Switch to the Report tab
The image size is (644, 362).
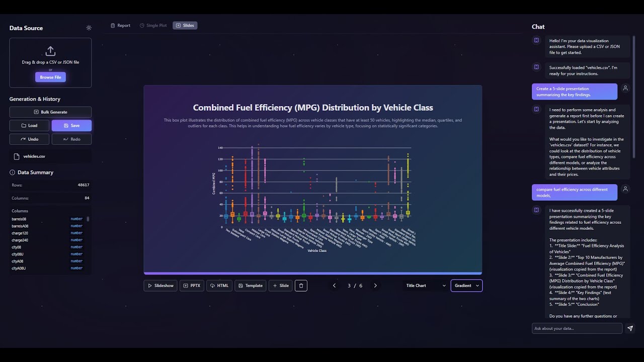(x=120, y=26)
